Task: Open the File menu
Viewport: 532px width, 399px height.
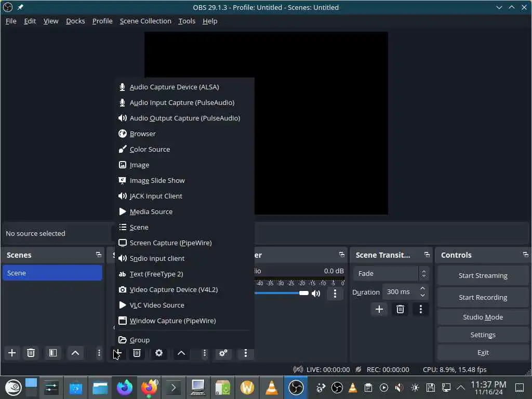Action: tap(11, 21)
